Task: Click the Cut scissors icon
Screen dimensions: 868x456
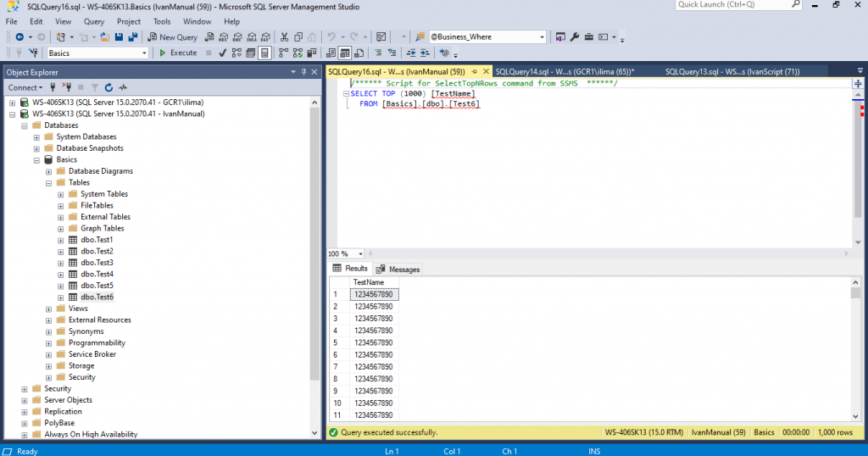Action: click(284, 37)
